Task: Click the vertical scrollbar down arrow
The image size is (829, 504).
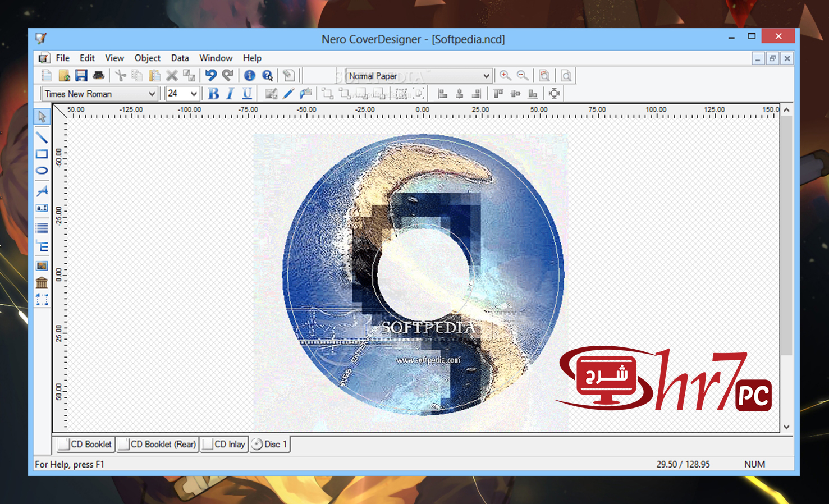Action: pos(787,427)
